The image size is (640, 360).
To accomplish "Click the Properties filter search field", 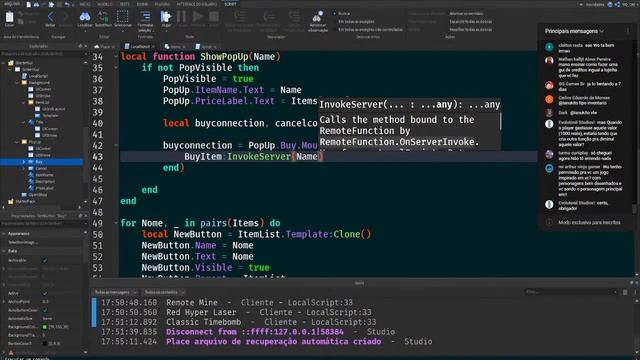I will click(x=42, y=224).
